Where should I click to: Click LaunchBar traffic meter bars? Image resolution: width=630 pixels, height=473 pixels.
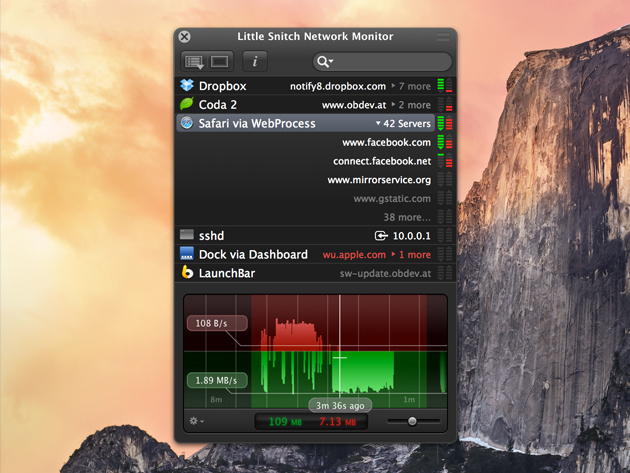point(445,273)
